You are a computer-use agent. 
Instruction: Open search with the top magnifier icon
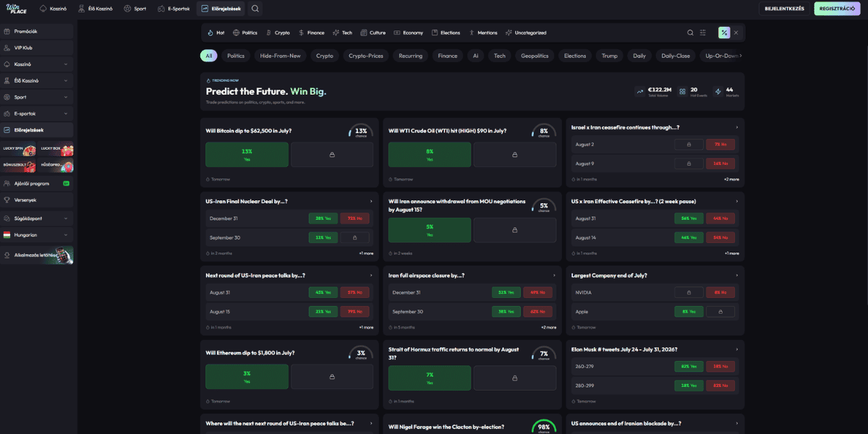[255, 9]
